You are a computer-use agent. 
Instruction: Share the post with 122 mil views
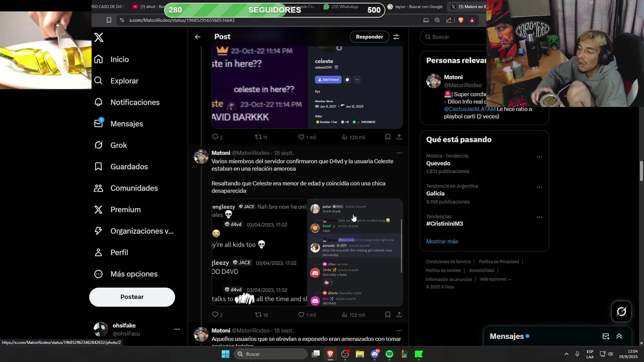399,315
